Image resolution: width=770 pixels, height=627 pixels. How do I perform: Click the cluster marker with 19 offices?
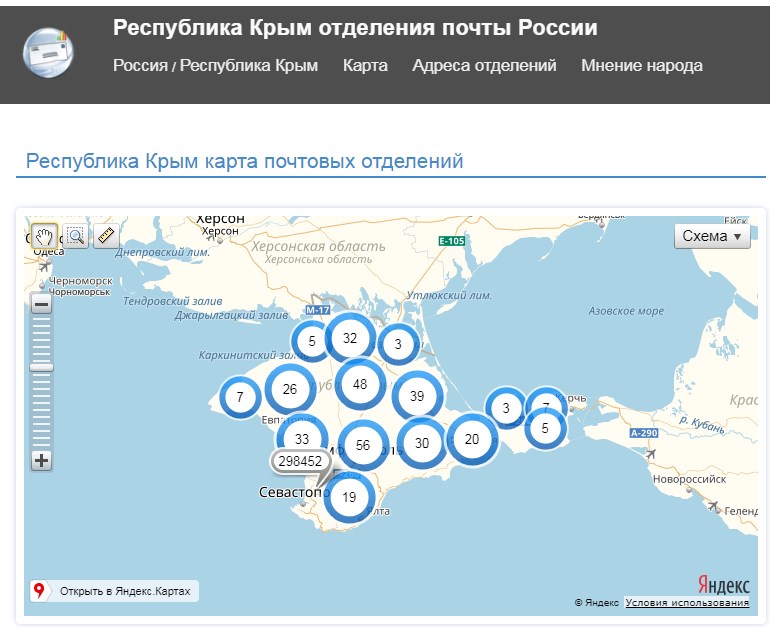pyautogui.click(x=349, y=497)
